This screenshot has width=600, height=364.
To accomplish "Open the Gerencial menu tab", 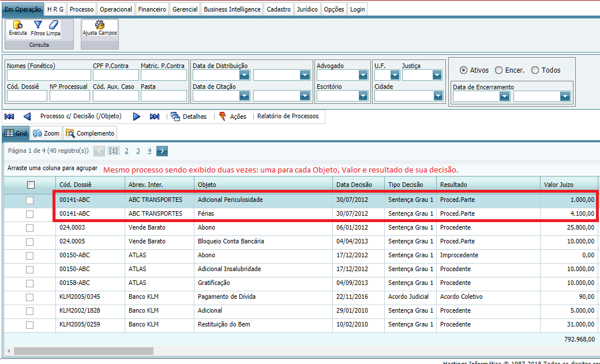I will 185,9.
